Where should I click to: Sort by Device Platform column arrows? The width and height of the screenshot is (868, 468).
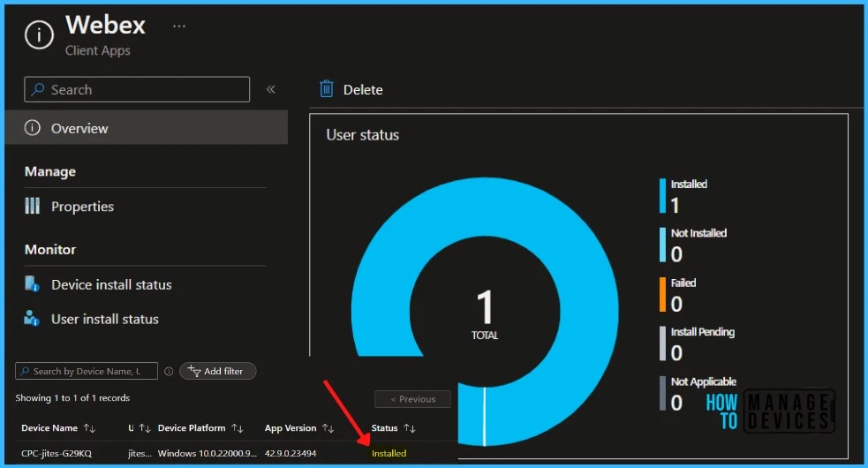pyautogui.click(x=238, y=428)
